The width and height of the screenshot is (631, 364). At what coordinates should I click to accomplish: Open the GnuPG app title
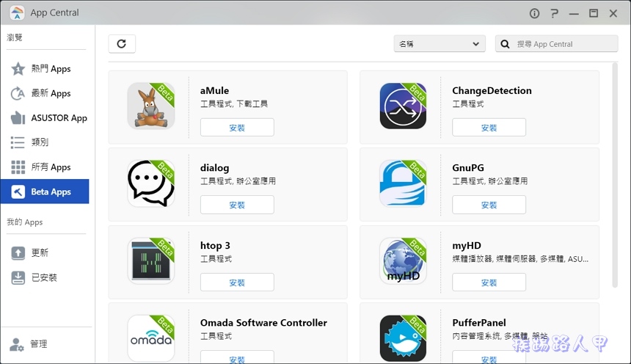coord(468,168)
